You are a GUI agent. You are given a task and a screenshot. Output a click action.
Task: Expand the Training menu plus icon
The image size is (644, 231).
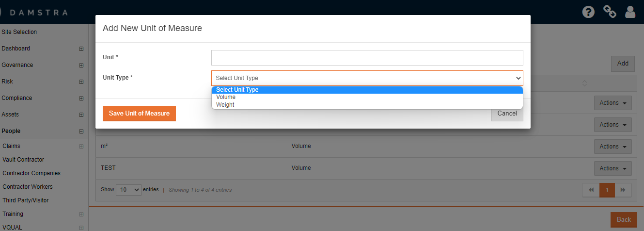coord(81,214)
